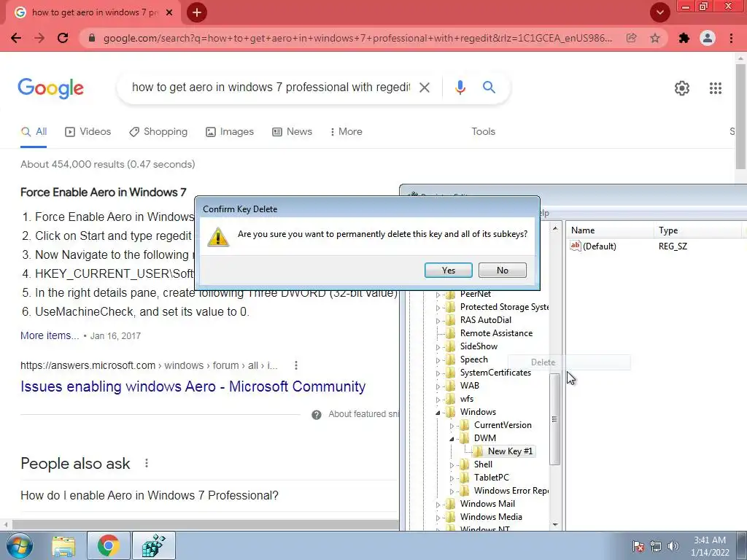Click the Google search text box
This screenshot has width=747, height=560.
click(x=271, y=87)
